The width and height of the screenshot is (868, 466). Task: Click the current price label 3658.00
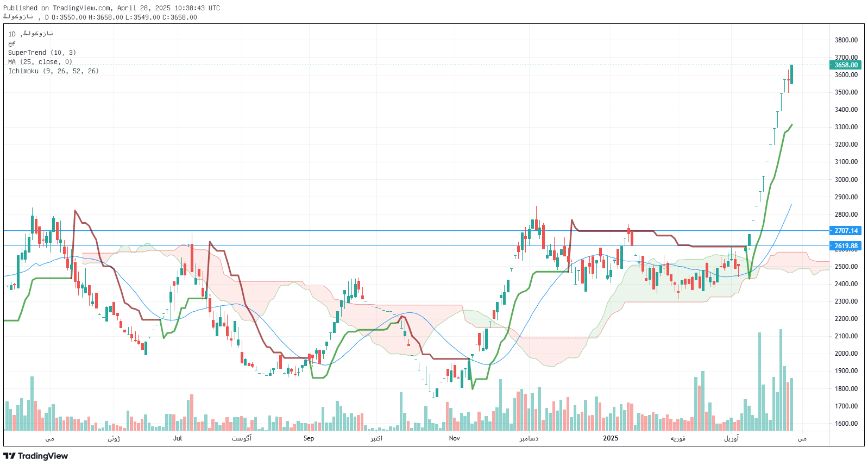click(846, 65)
